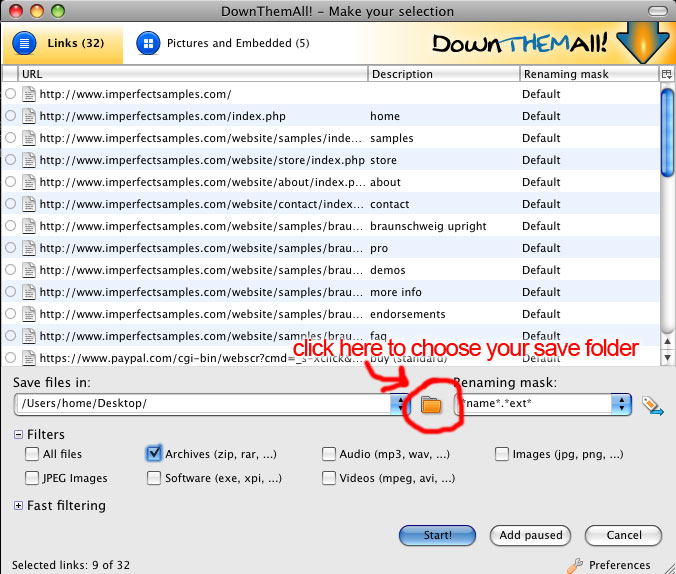The height and width of the screenshot is (574, 676).
Task: Click the file icon for the braunschweig upright row
Action: click(x=29, y=226)
